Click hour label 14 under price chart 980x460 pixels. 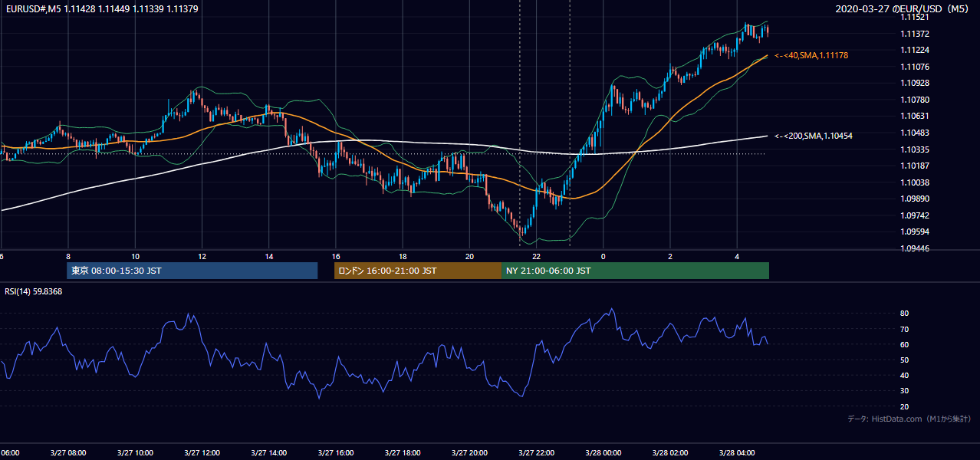point(269,256)
